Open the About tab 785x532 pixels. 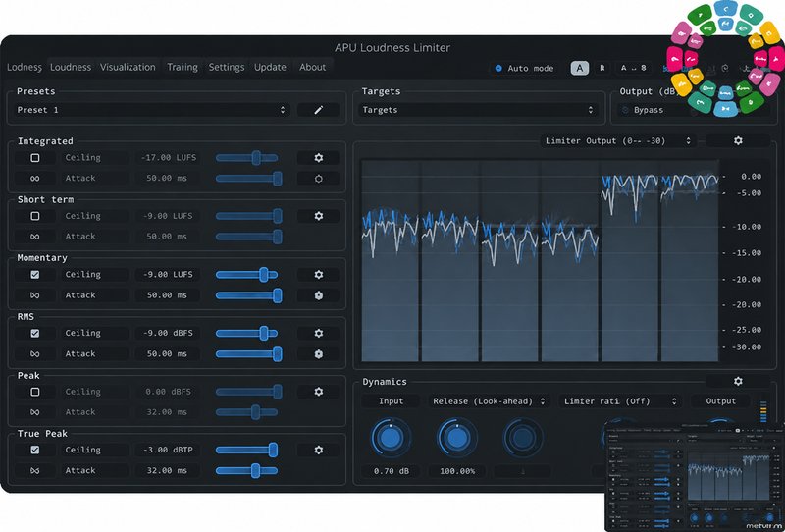pyautogui.click(x=312, y=67)
